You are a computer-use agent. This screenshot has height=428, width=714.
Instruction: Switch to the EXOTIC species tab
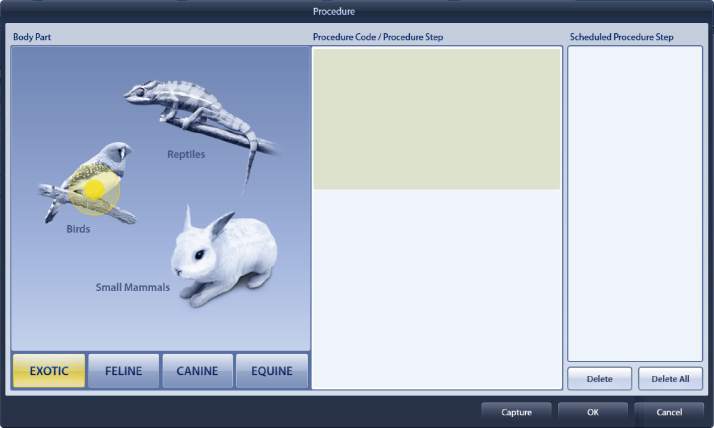point(49,371)
